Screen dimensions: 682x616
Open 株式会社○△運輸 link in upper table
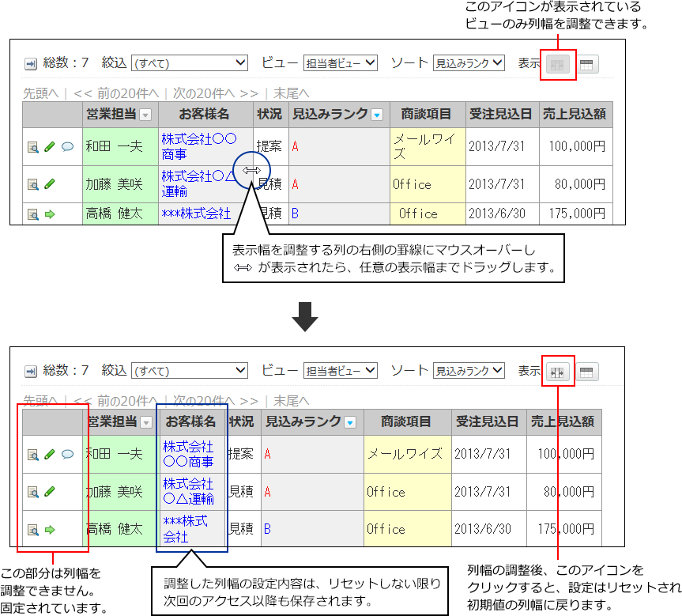point(199,183)
